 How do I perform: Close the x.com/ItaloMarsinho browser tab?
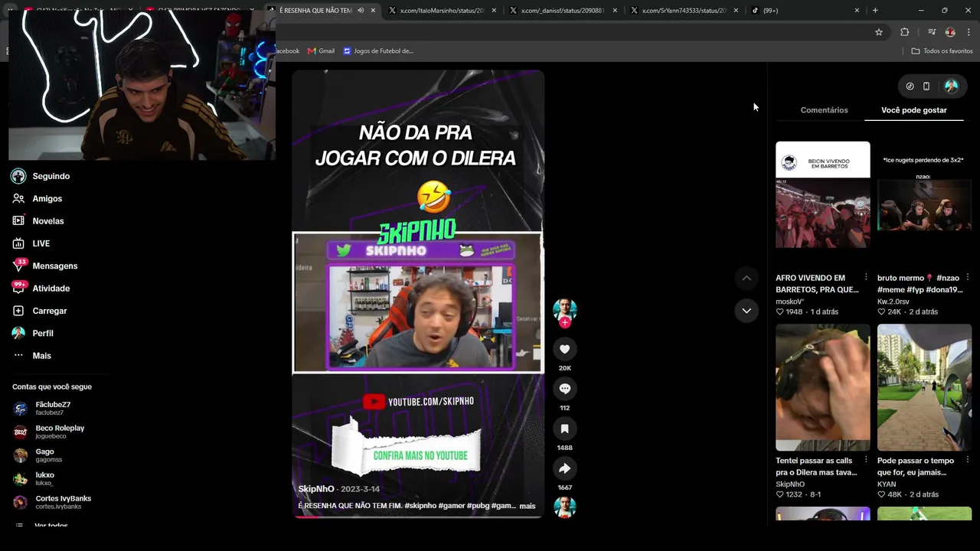click(x=494, y=11)
